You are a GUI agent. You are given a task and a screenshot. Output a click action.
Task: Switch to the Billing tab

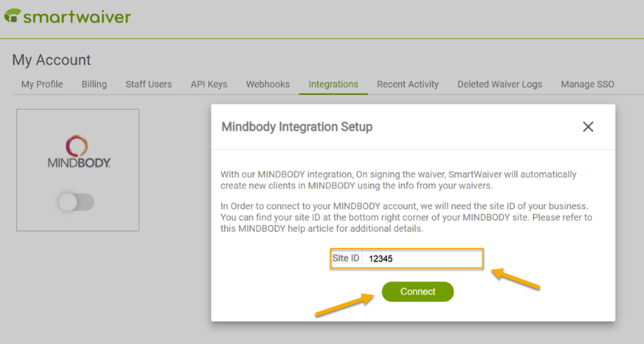click(94, 84)
